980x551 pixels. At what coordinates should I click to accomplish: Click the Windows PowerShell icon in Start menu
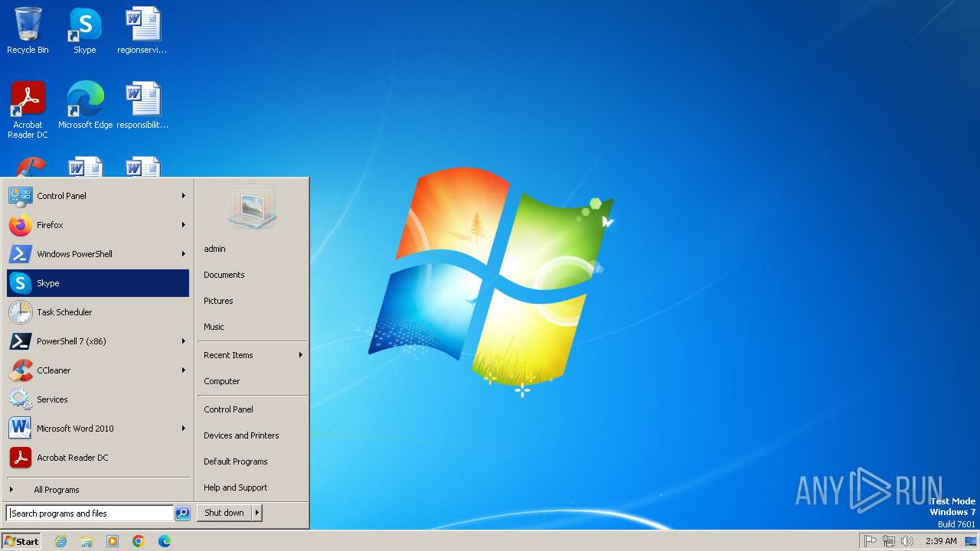click(20, 254)
